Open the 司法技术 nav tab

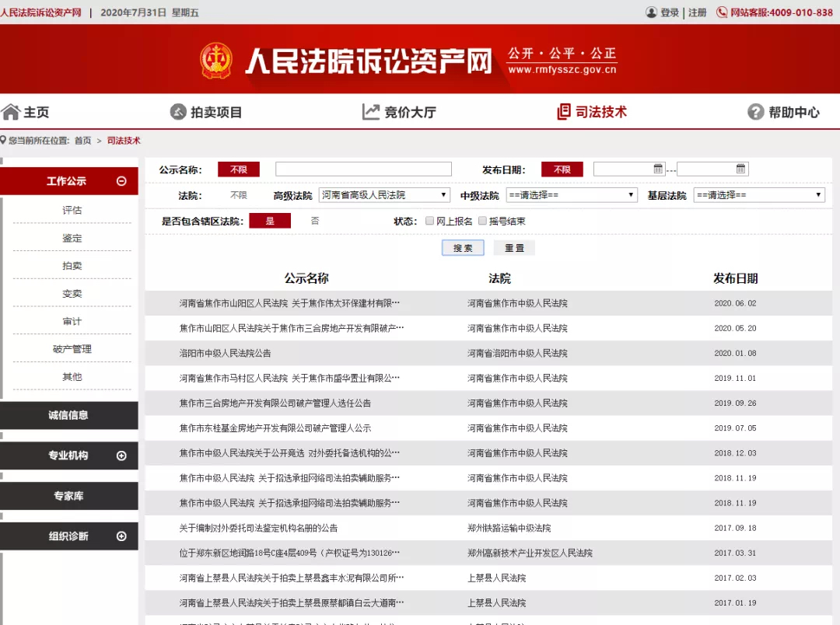[x=592, y=111]
